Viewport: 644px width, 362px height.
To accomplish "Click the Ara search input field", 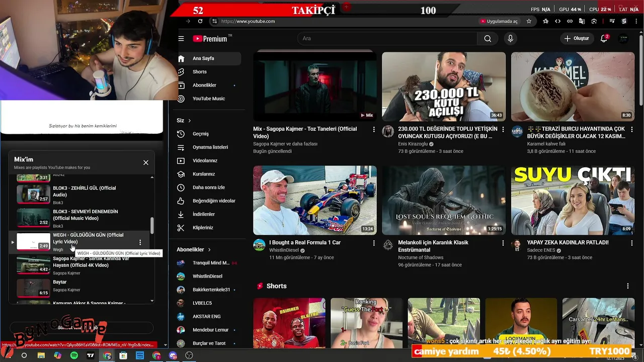I will coord(387,39).
